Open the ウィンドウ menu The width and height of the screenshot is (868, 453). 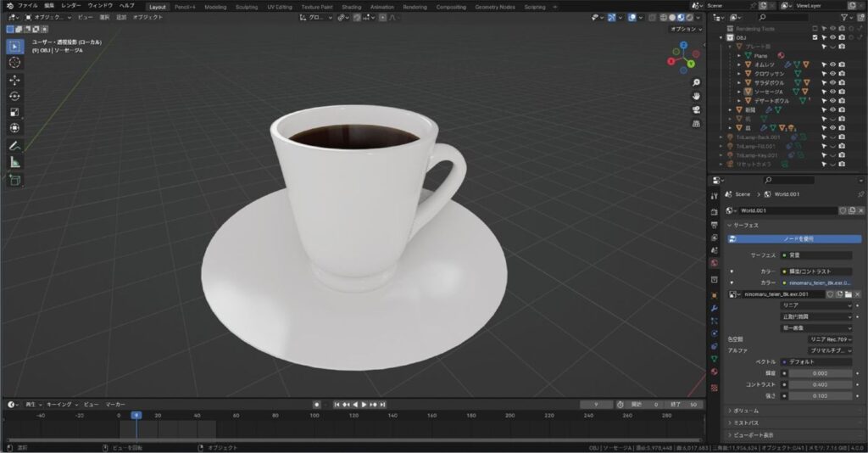coord(100,6)
